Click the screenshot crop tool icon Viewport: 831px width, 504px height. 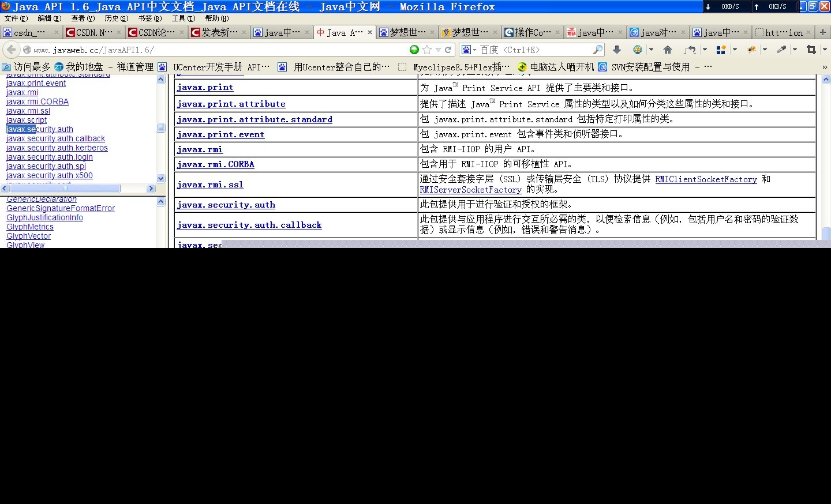click(x=812, y=50)
